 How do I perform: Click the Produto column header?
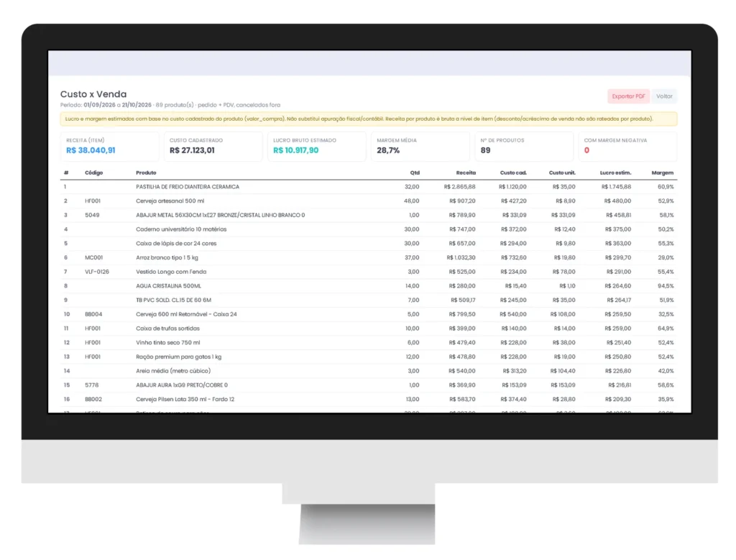click(146, 173)
